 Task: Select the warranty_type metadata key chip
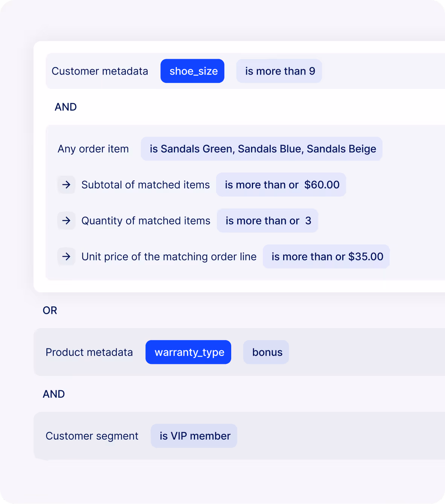click(x=188, y=352)
